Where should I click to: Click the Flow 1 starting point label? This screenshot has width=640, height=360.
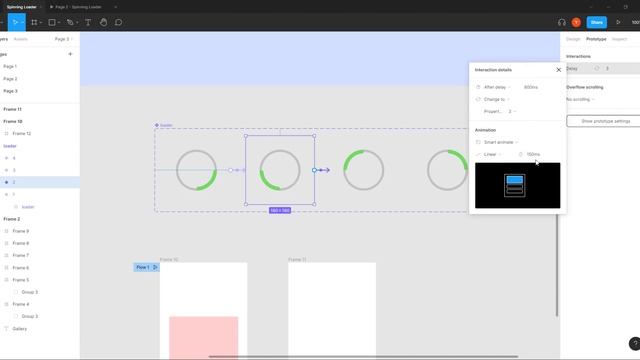click(142, 267)
